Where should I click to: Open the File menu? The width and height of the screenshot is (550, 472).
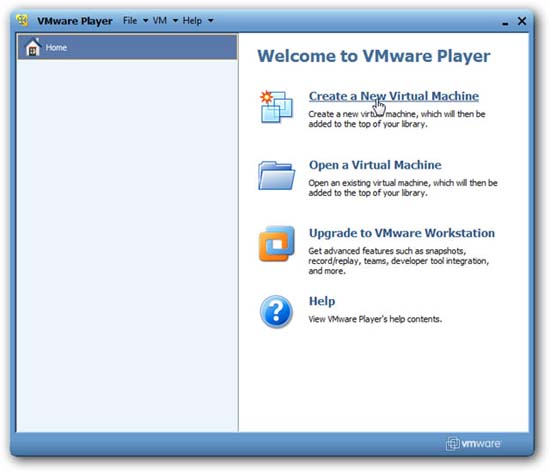[130, 21]
